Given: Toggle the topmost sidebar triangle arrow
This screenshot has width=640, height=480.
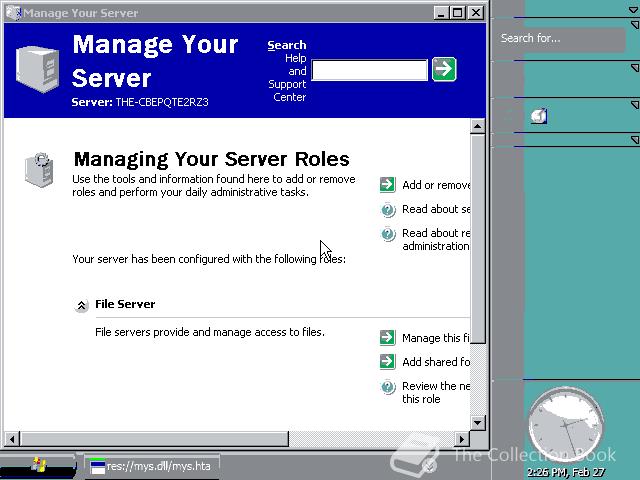Looking at the screenshot, I should click(x=634, y=10).
